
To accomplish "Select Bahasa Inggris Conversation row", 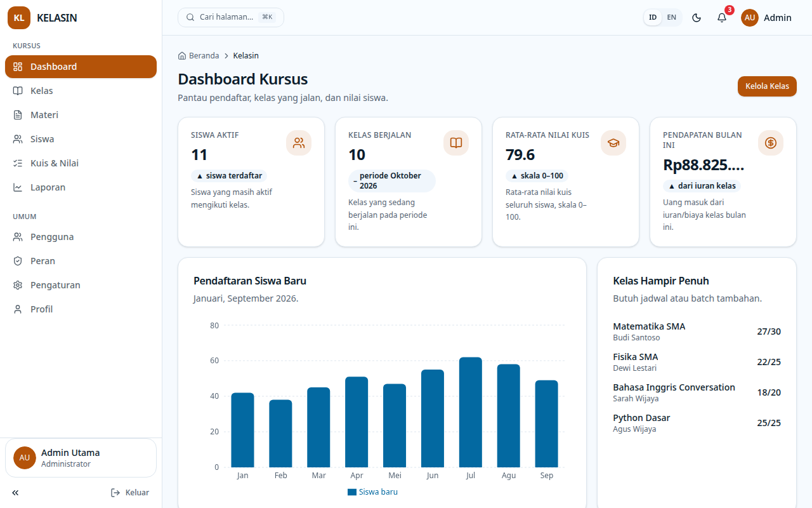I will coord(697,392).
